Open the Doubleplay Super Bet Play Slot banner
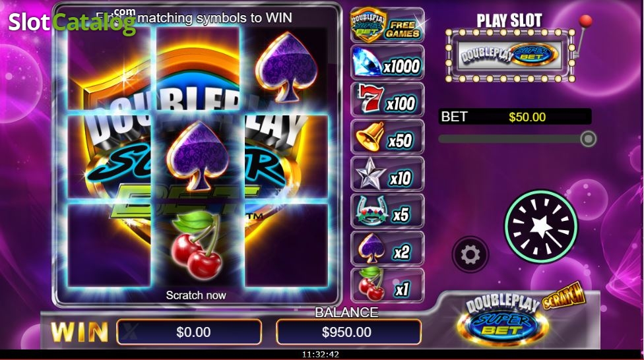 tap(509, 55)
